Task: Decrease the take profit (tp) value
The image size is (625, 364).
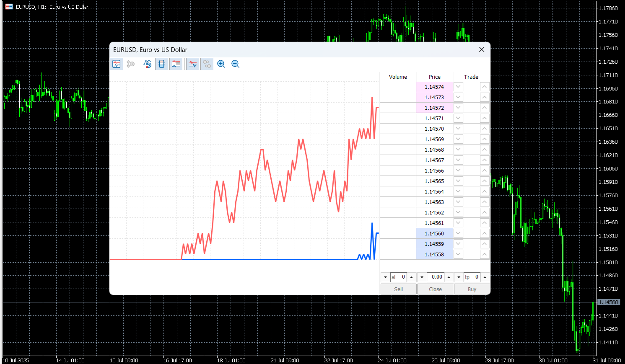Action: (459, 277)
